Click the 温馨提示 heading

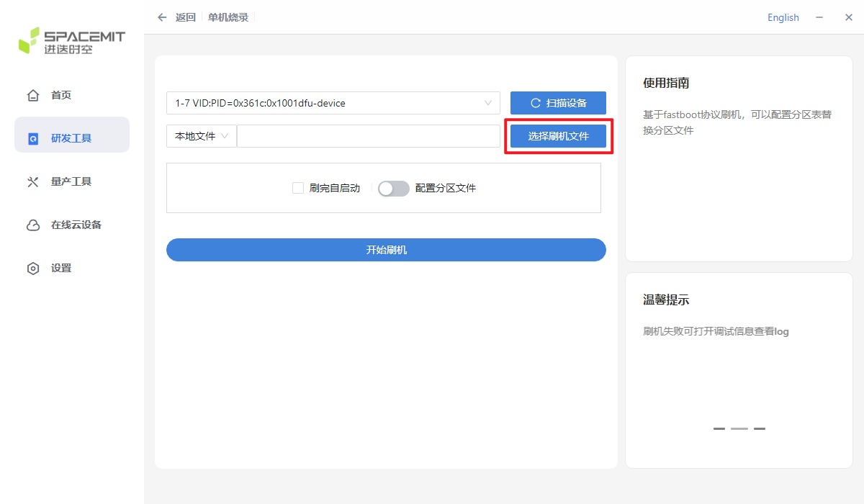point(666,300)
